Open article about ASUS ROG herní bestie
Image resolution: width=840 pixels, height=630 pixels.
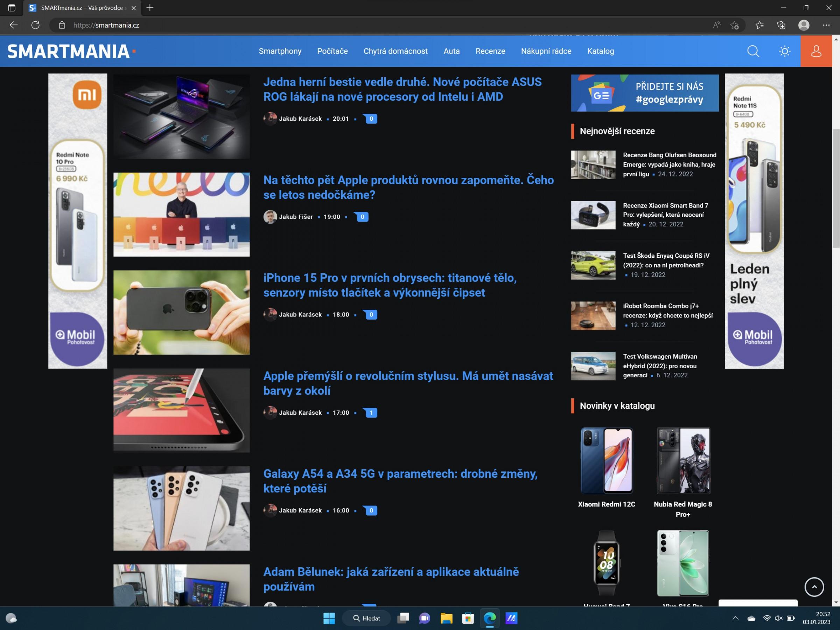(x=402, y=89)
